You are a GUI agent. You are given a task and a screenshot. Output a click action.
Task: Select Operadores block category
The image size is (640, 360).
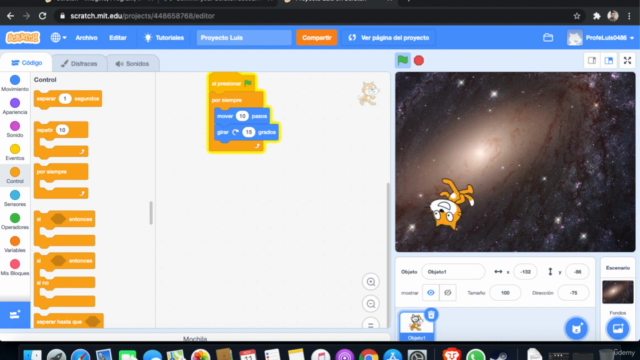click(15, 221)
